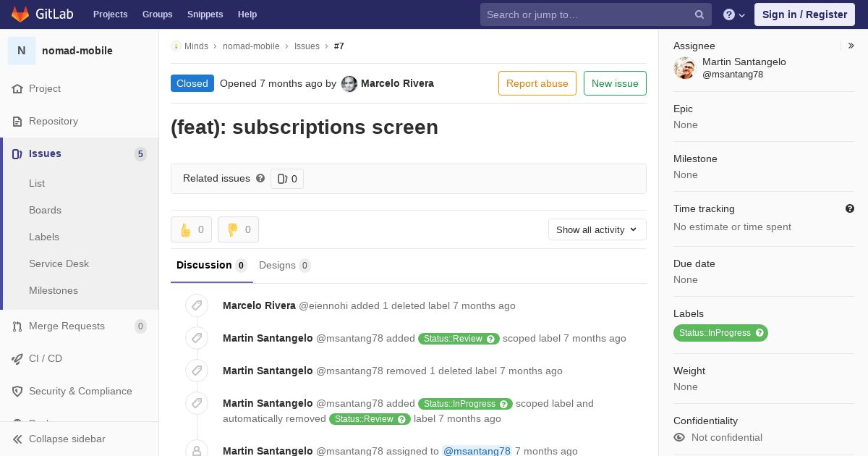Collapse the right sidebar with double-arrow icon

[x=851, y=46]
